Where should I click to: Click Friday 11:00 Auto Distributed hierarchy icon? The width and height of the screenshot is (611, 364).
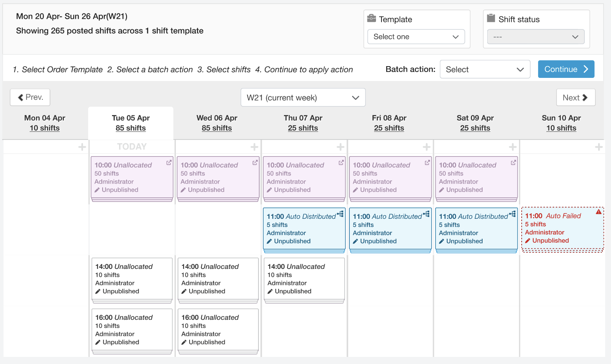pyautogui.click(x=427, y=214)
